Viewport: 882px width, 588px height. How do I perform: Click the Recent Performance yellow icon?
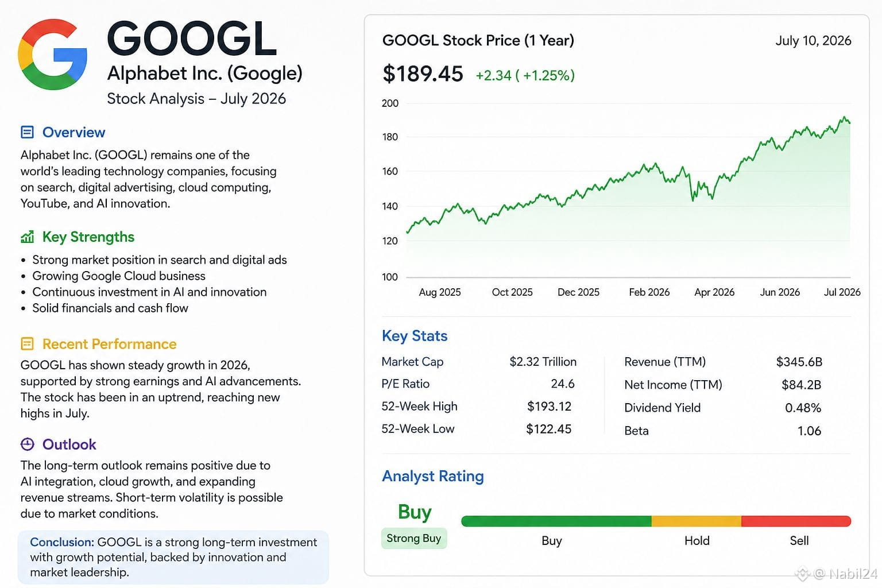click(27, 343)
